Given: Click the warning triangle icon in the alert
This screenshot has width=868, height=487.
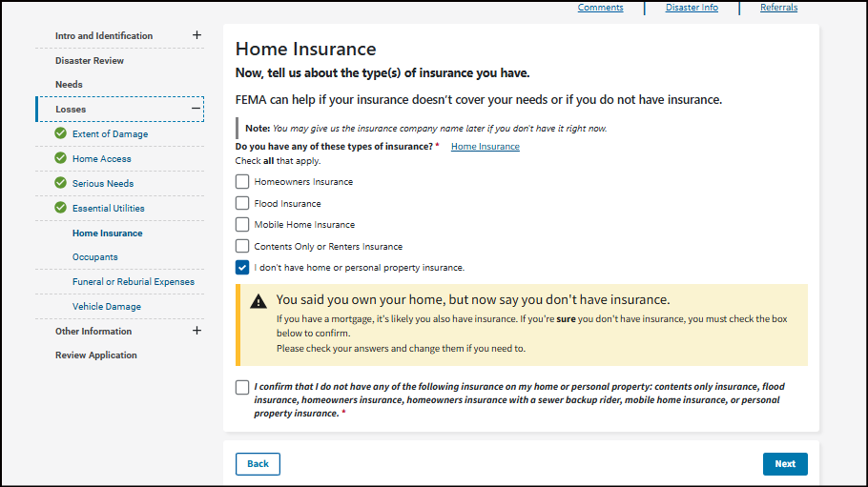Looking at the screenshot, I should click(x=258, y=301).
